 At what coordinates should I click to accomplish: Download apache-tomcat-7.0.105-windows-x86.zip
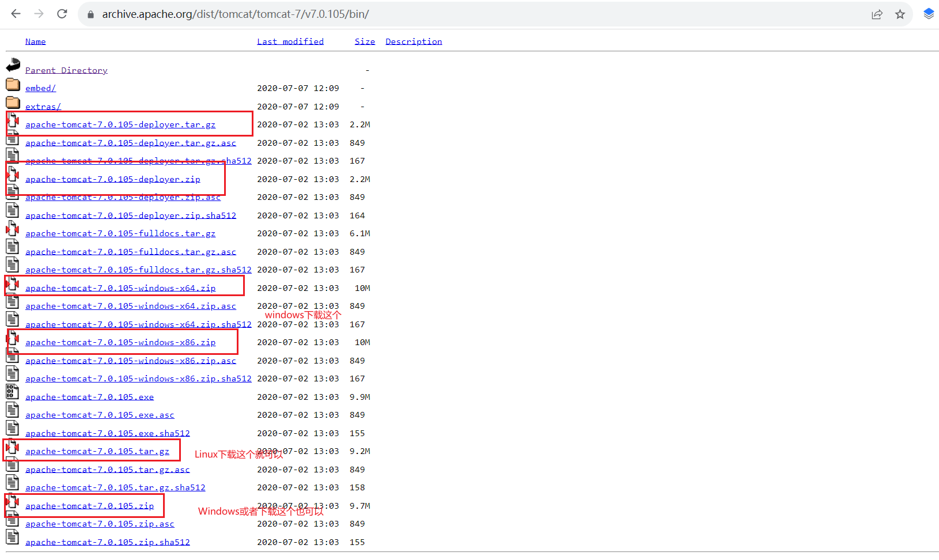(x=120, y=342)
